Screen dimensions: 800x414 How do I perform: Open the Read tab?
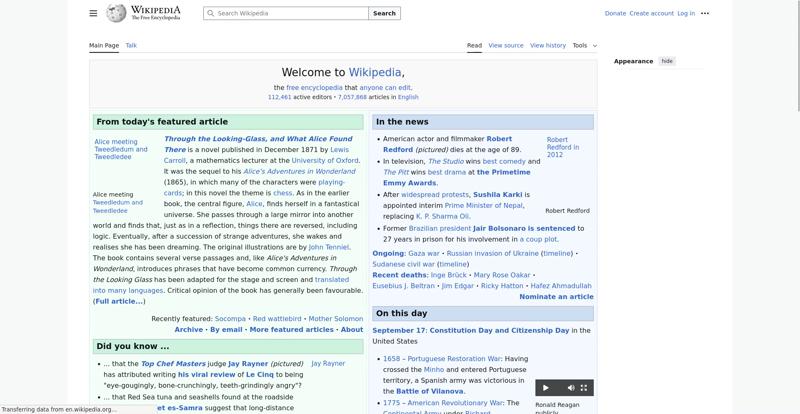pyautogui.click(x=474, y=45)
